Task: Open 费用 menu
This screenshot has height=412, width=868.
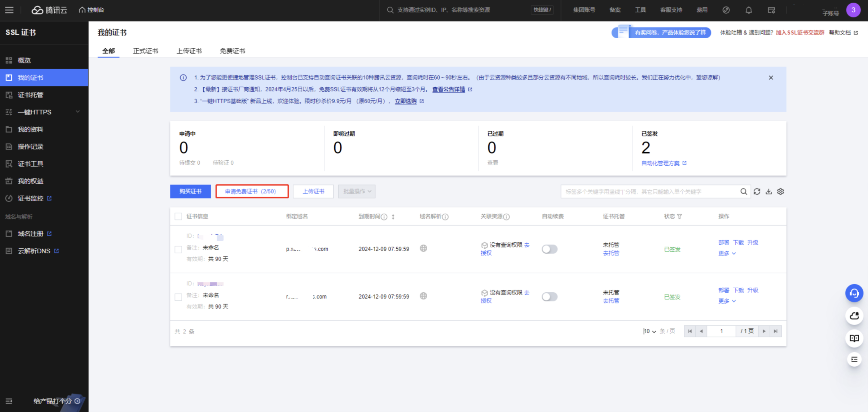Action: point(702,10)
